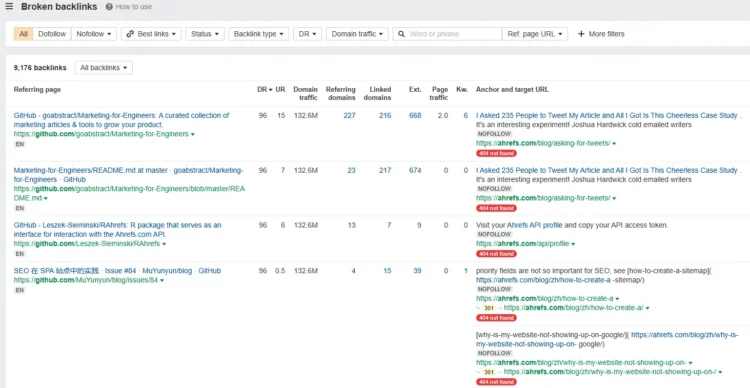Select the Dofollow filter tab
Image resolution: width=750 pixels, height=388 pixels.
[x=52, y=34]
